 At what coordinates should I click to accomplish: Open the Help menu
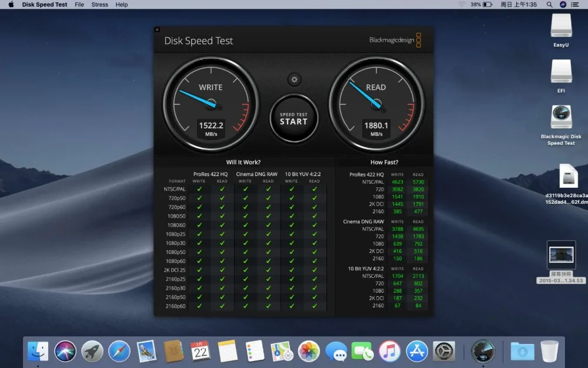pos(122,5)
